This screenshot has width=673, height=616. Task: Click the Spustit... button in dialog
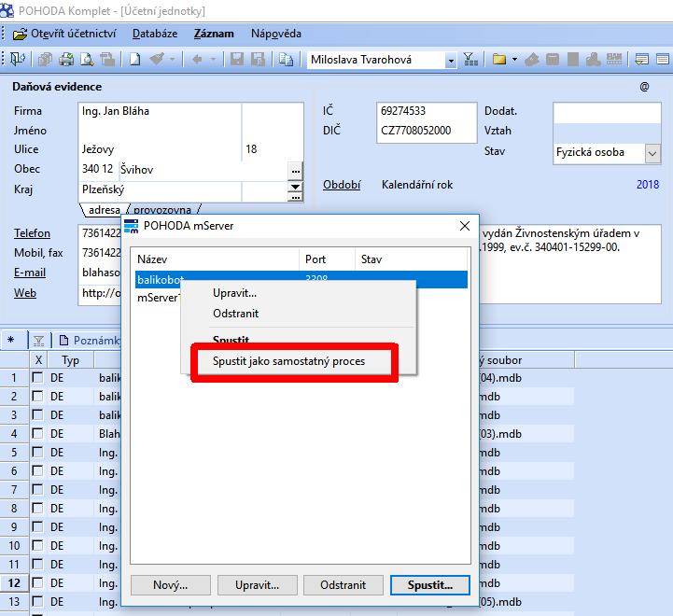click(429, 585)
